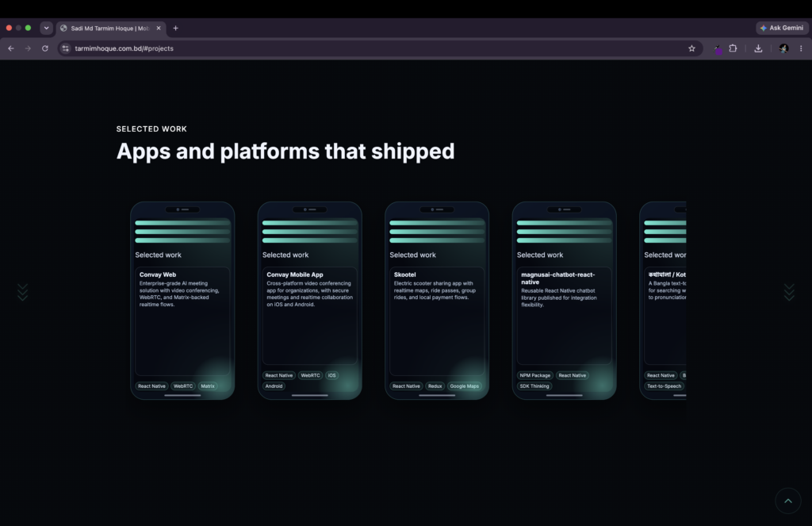Click the Convay Web title text
Viewport: 812px width, 526px height.
coord(158,275)
